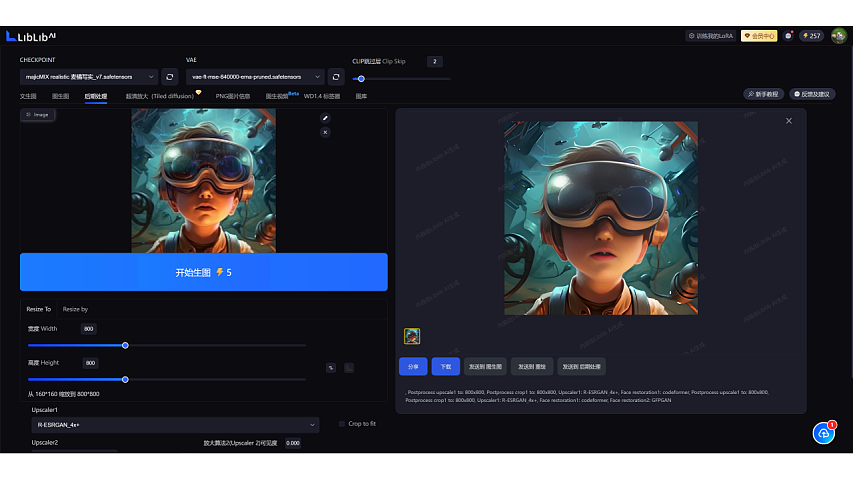Open the VAE dropdown
Screen dimensions: 853x480
[255, 77]
